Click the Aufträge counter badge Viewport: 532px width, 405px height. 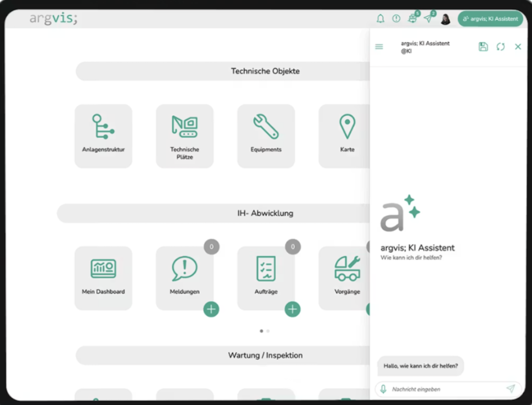click(293, 247)
